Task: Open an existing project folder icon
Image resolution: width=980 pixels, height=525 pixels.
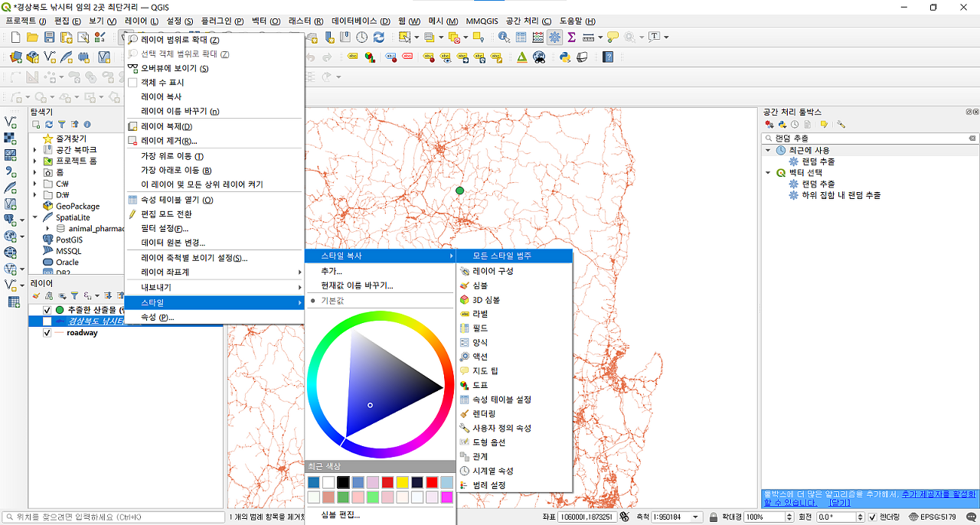Action: pos(32,37)
